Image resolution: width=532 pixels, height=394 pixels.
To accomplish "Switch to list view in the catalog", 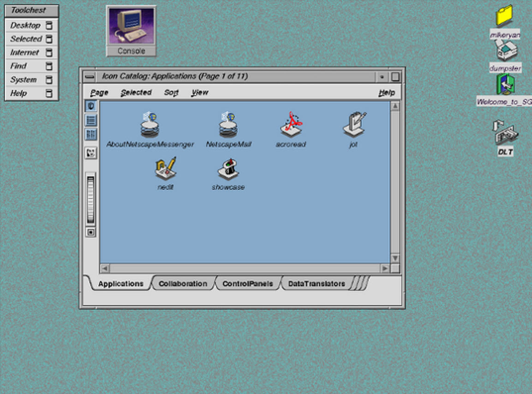I will tap(90, 121).
